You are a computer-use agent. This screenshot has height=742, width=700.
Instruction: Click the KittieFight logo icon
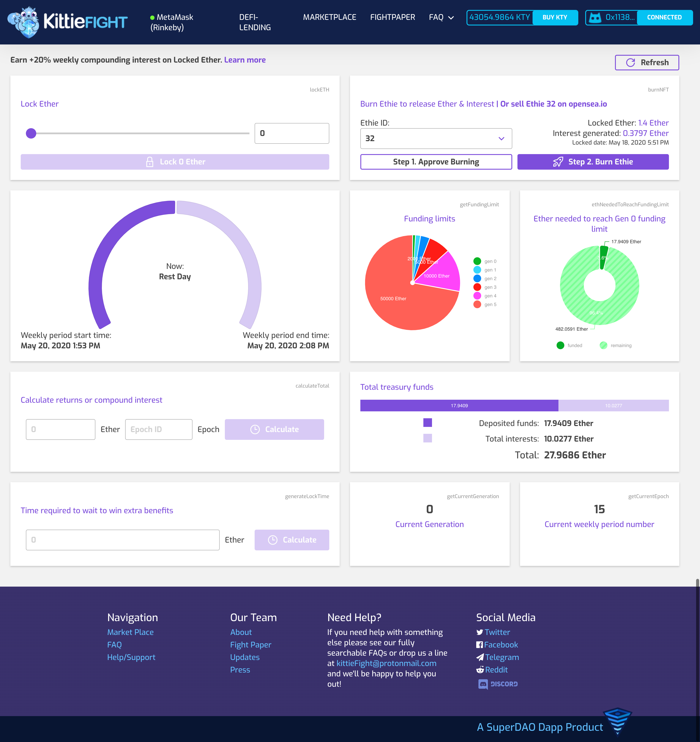pos(23,22)
